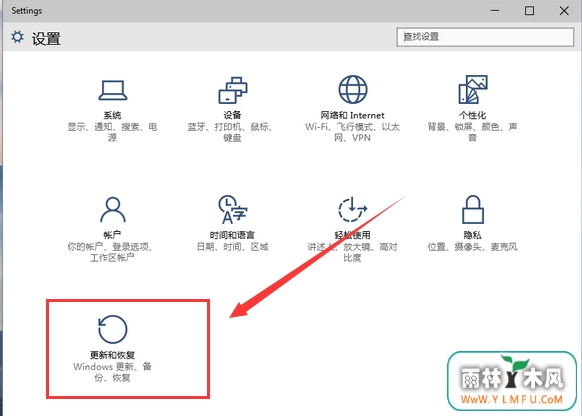Click the 隐私 label text
Viewport: 582px width, 416px height.
click(x=473, y=235)
